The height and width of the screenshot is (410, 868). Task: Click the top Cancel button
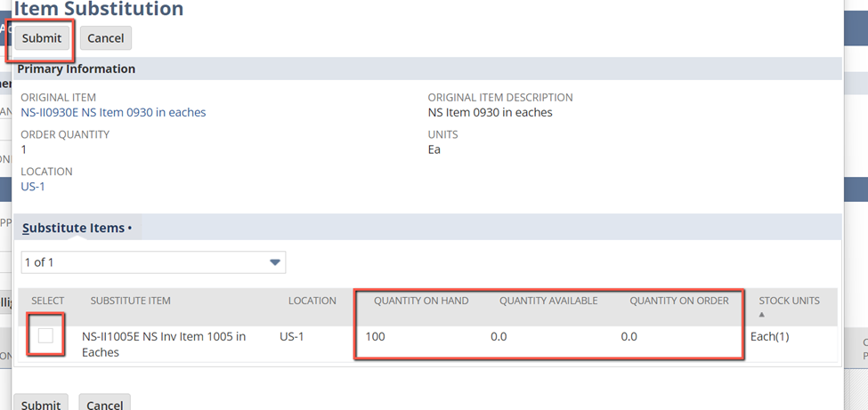click(106, 38)
